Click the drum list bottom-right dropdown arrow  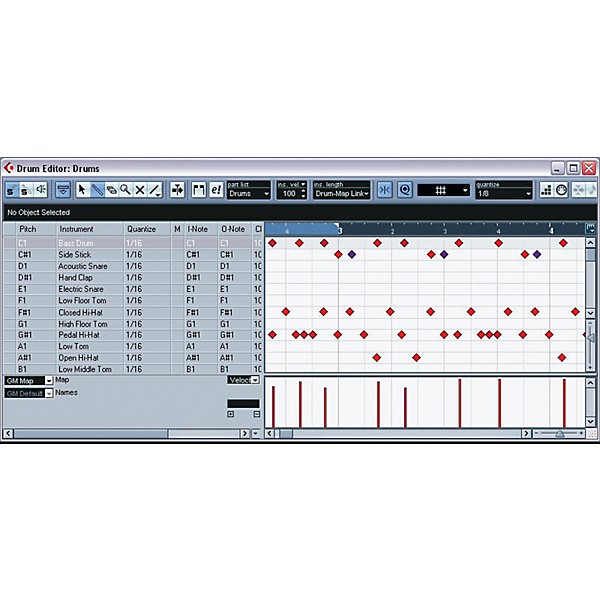click(256, 434)
